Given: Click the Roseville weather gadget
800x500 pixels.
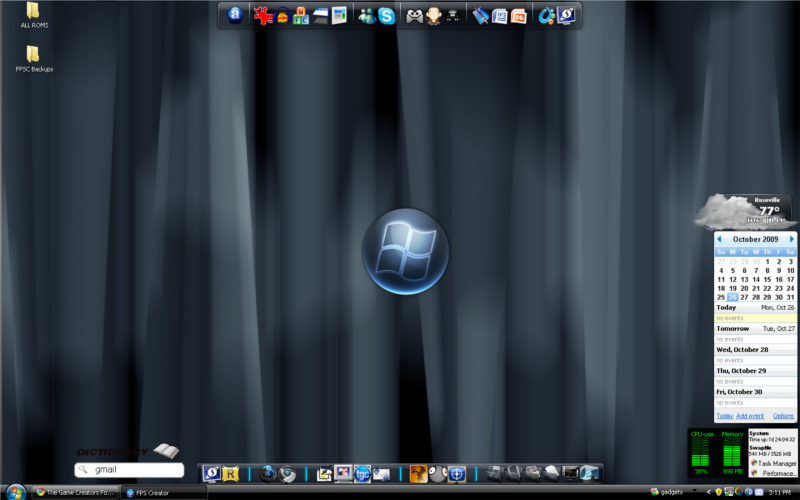Looking at the screenshot, I should point(745,211).
